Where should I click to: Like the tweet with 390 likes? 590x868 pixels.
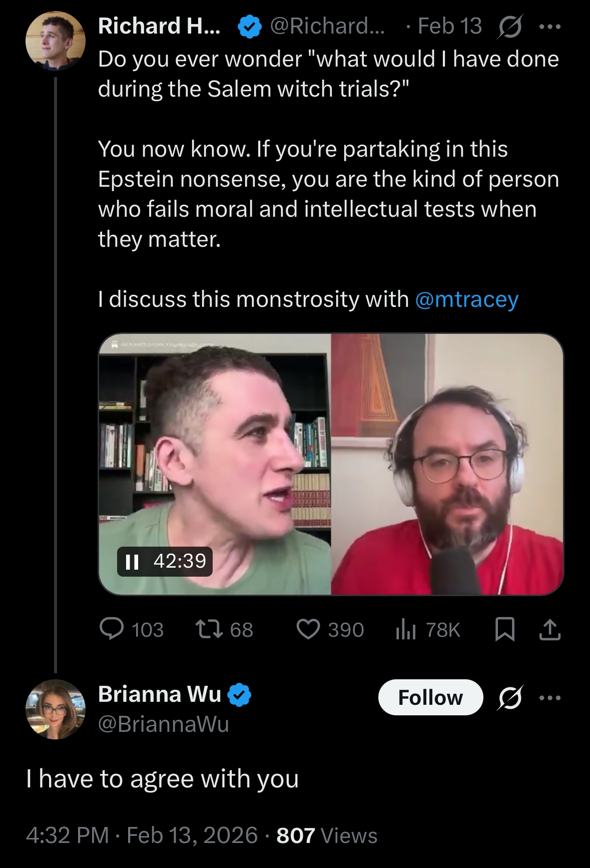[308, 629]
